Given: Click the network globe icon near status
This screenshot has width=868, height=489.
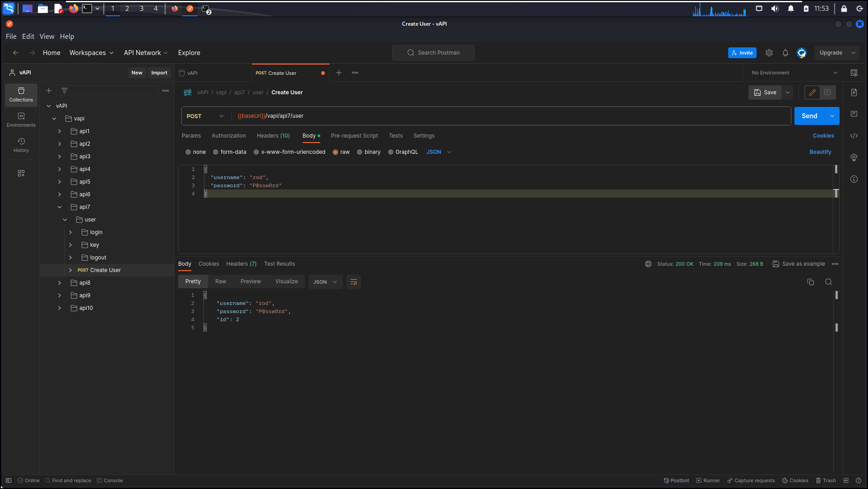Looking at the screenshot, I should click(x=648, y=264).
